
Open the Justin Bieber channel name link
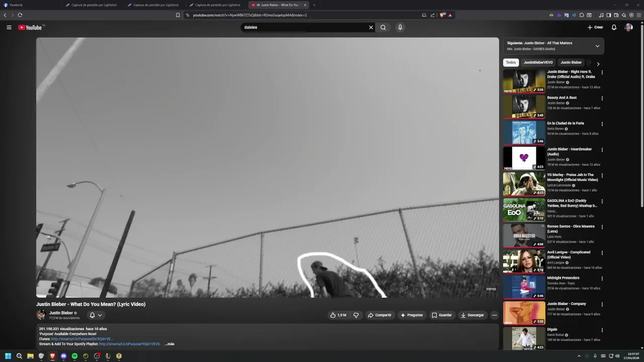tap(61, 313)
